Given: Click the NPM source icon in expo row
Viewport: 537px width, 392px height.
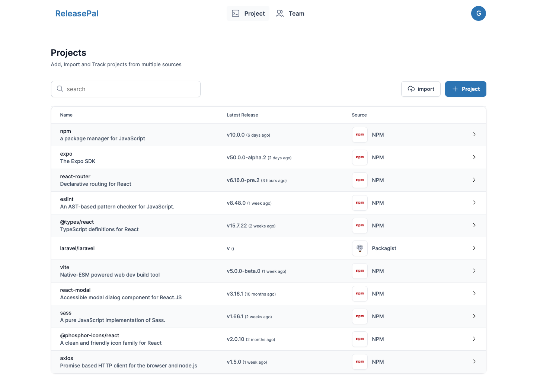Looking at the screenshot, I should [360, 157].
